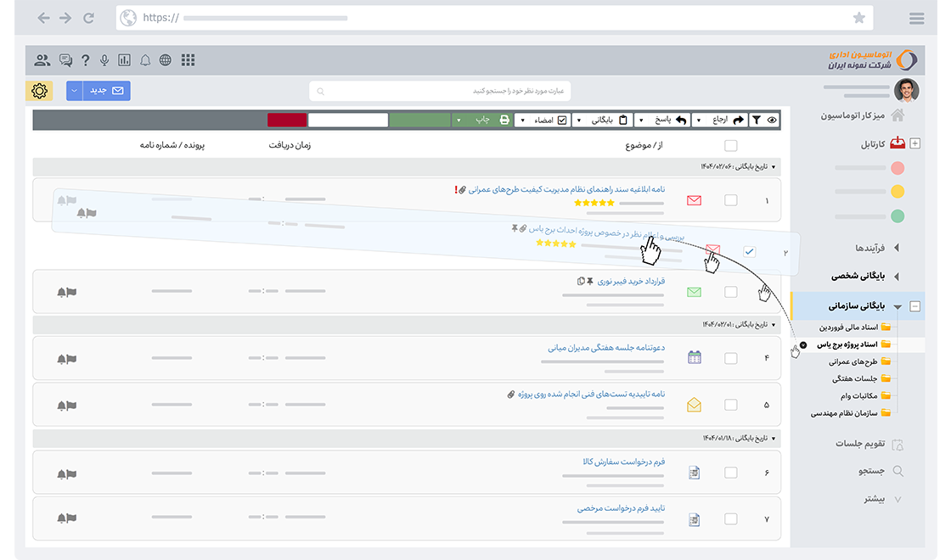951x560 pixels.
Task: Collapse the بایگانی سازمانی tree section
Action: tap(914, 307)
